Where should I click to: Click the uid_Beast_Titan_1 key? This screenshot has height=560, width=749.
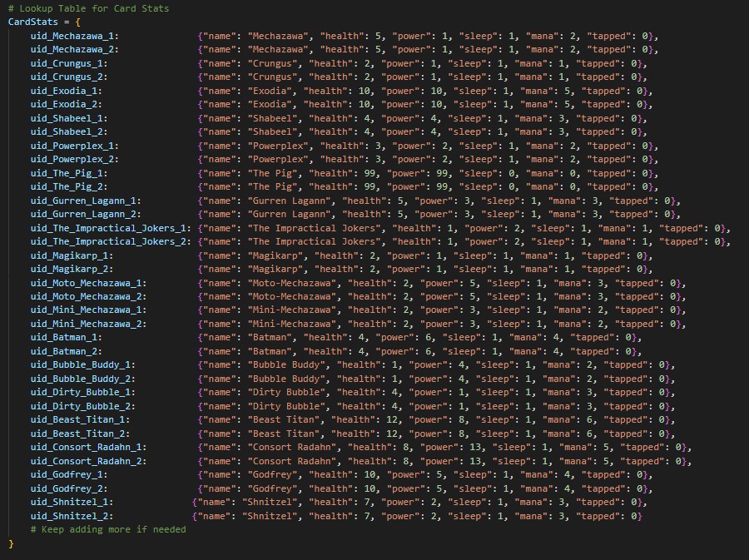point(80,420)
